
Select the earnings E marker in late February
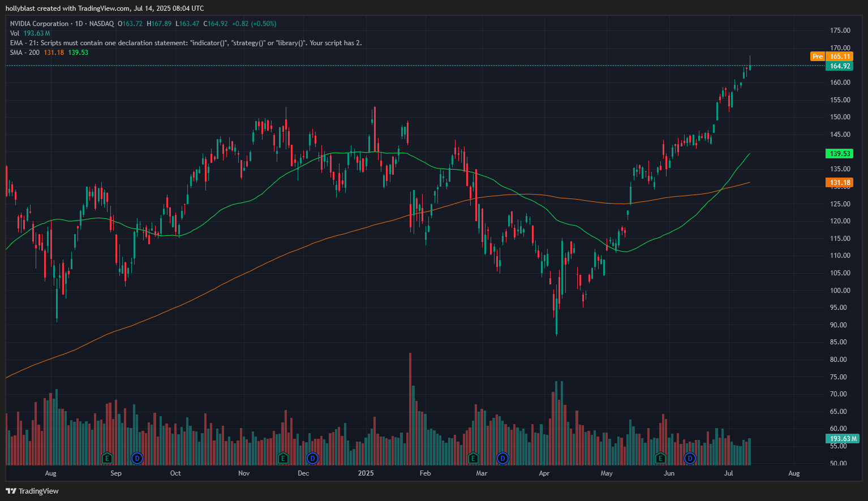point(473,457)
